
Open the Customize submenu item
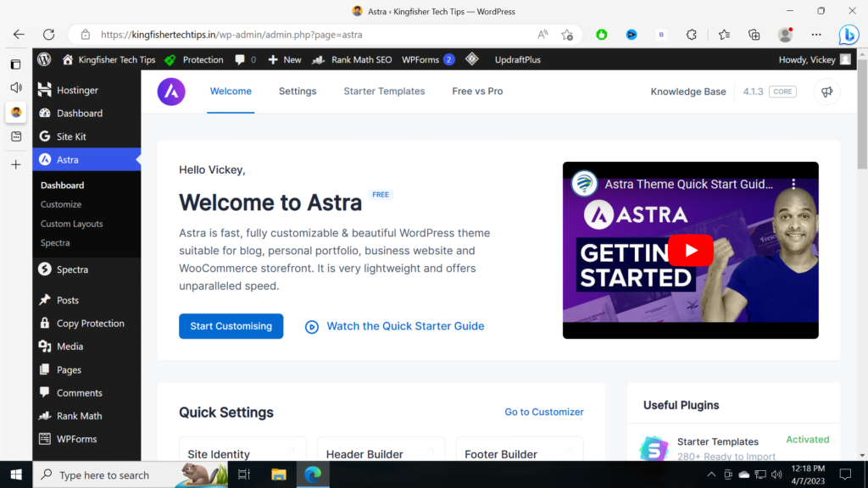pyautogui.click(x=61, y=204)
